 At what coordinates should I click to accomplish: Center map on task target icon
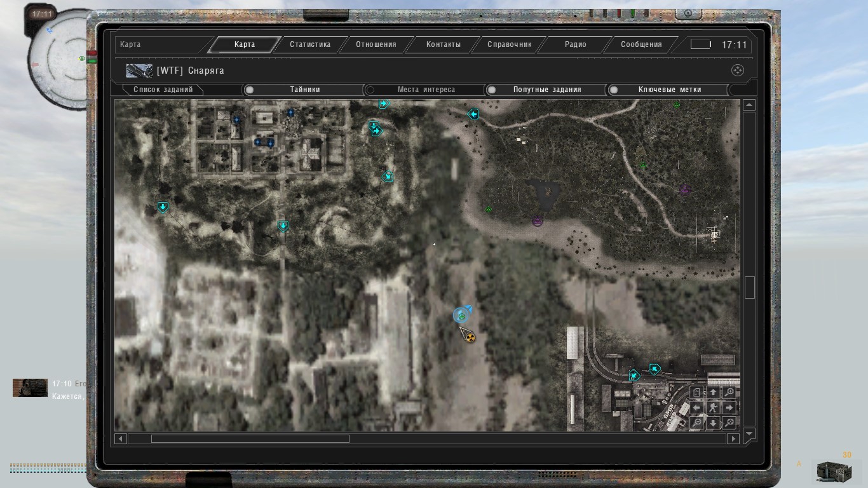click(x=737, y=71)
